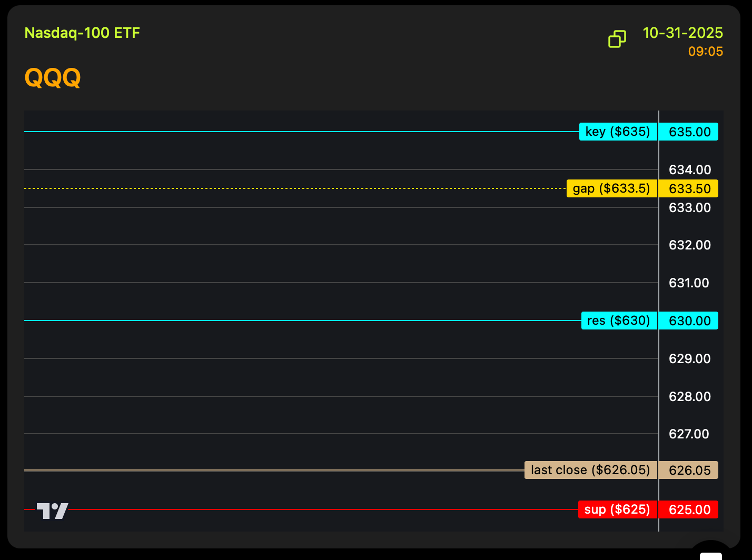Click 632.00 on the price axis

(689, 245)
